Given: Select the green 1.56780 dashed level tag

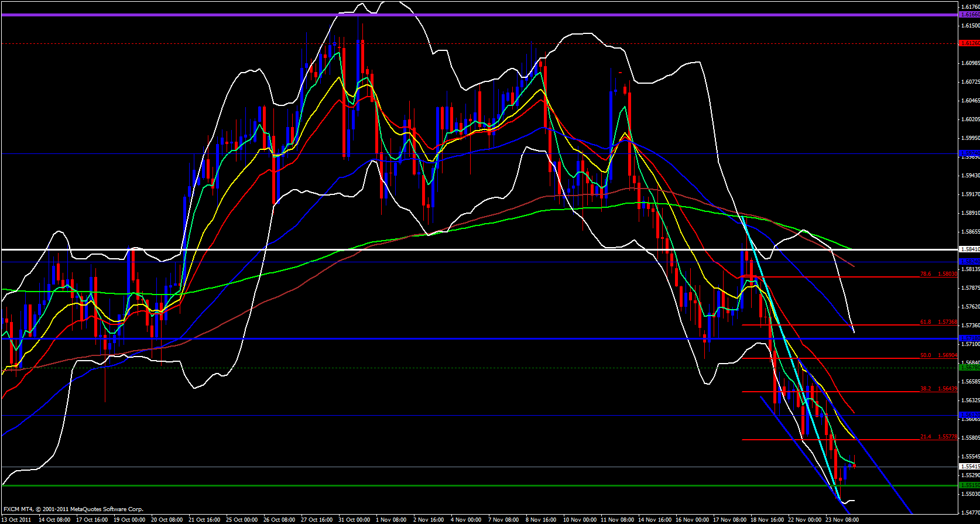Looking at the screenshot, I should [969, 368].
